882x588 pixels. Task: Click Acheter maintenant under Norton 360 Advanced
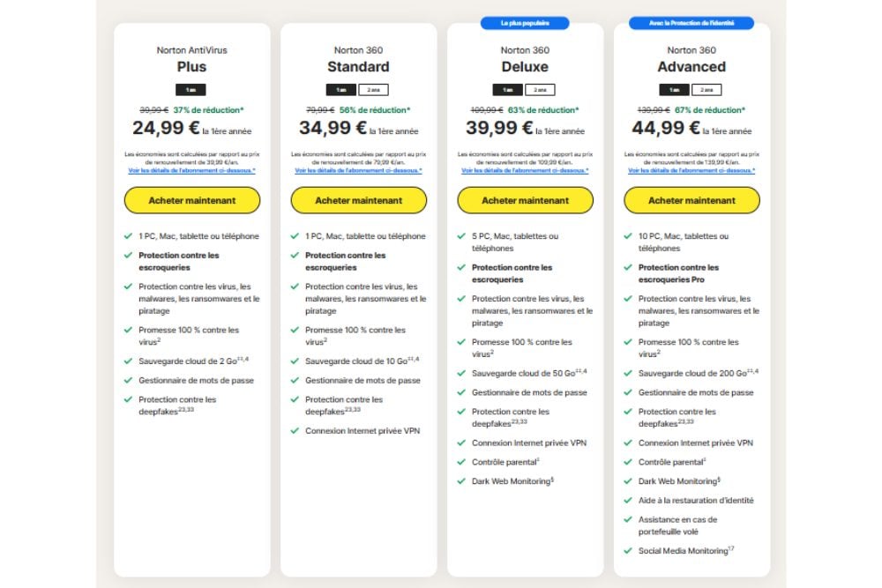[691, 200]
